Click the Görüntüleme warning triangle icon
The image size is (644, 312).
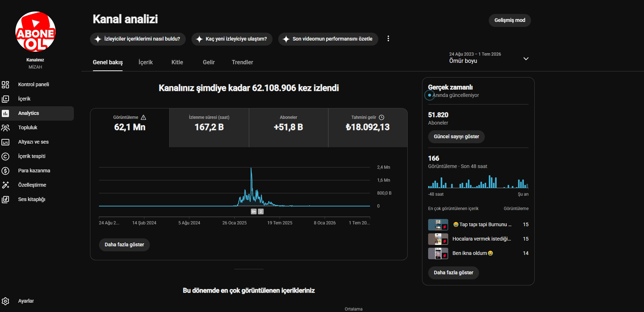[143, 117]
